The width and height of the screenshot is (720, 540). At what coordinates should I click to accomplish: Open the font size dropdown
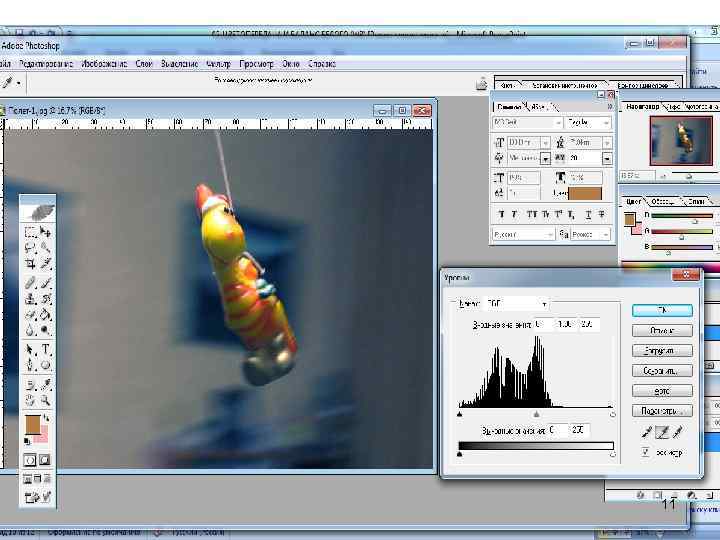point(545,143)
